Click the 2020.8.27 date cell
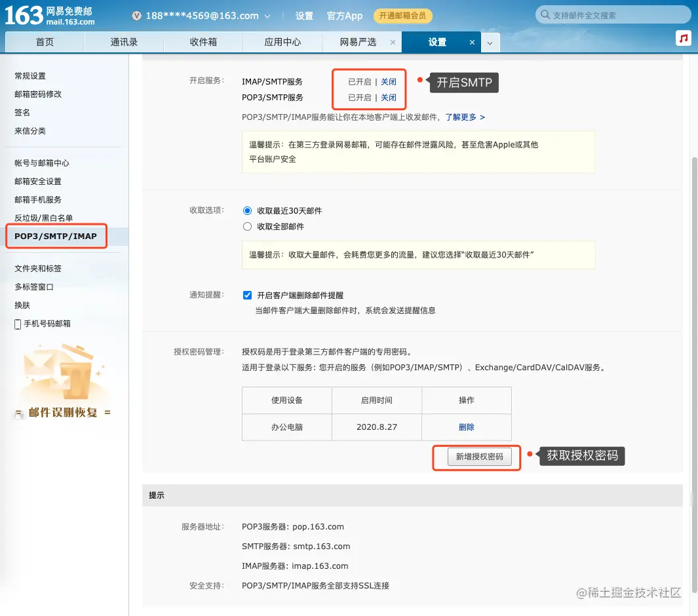 377,427
